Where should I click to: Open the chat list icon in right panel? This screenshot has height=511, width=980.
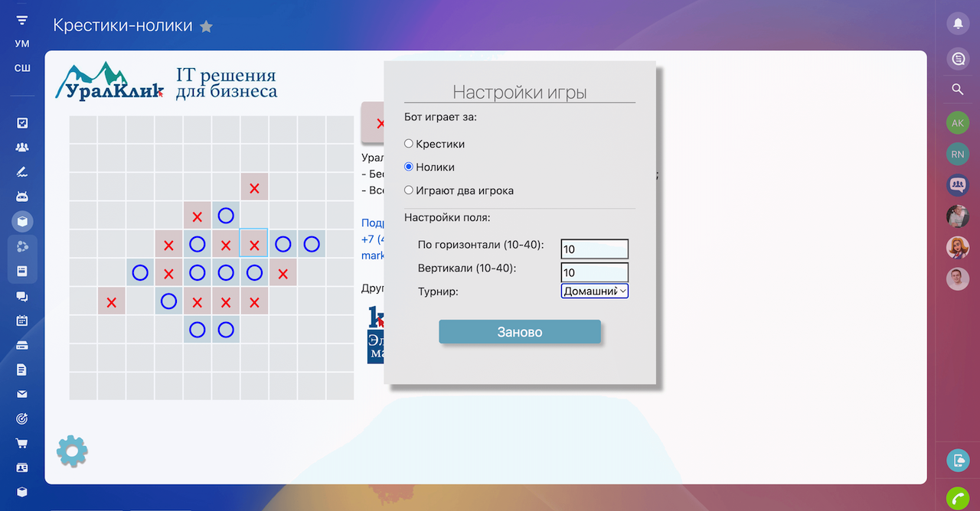(957, 58)
